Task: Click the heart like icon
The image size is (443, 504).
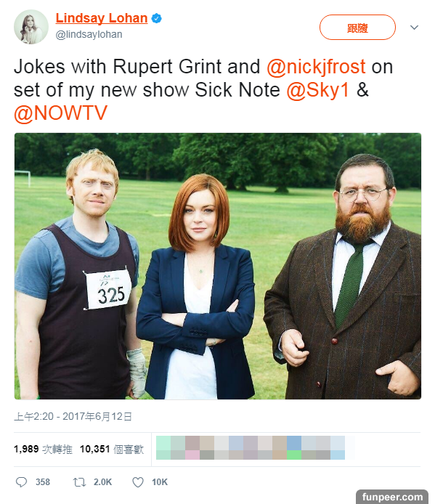Action: tap(138, 482)
